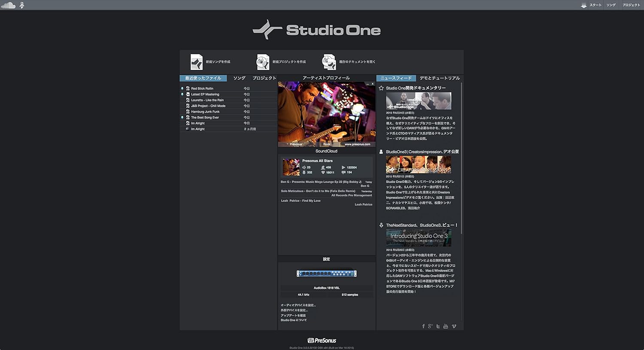This screenshot has height=350, width=644.
Task: Click アップデートを確認 link
Action: [x=293, y=315]
